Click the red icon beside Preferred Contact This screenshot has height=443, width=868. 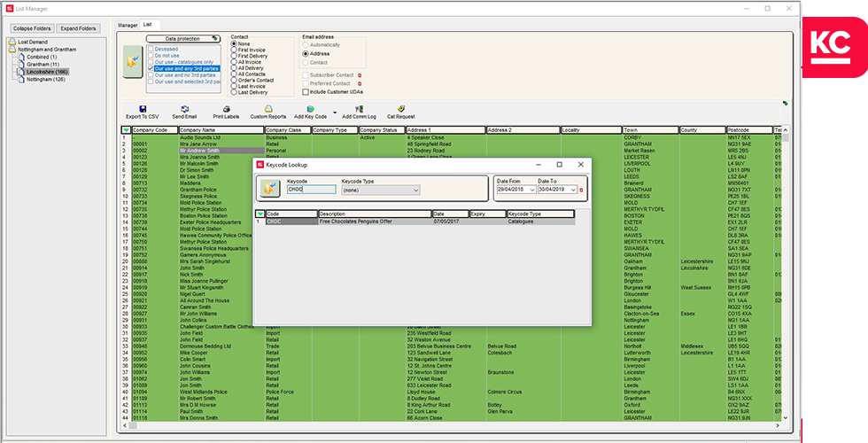point(360,83)
